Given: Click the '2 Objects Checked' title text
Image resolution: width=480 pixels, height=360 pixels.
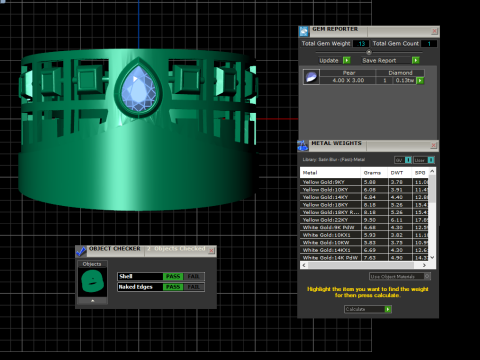Looking at the screenshot, I should (x=177, y=249).
